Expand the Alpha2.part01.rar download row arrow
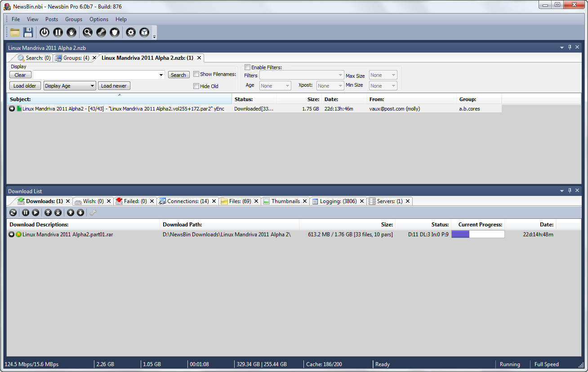The image size is (588, 372). click(x=12, y=235)
